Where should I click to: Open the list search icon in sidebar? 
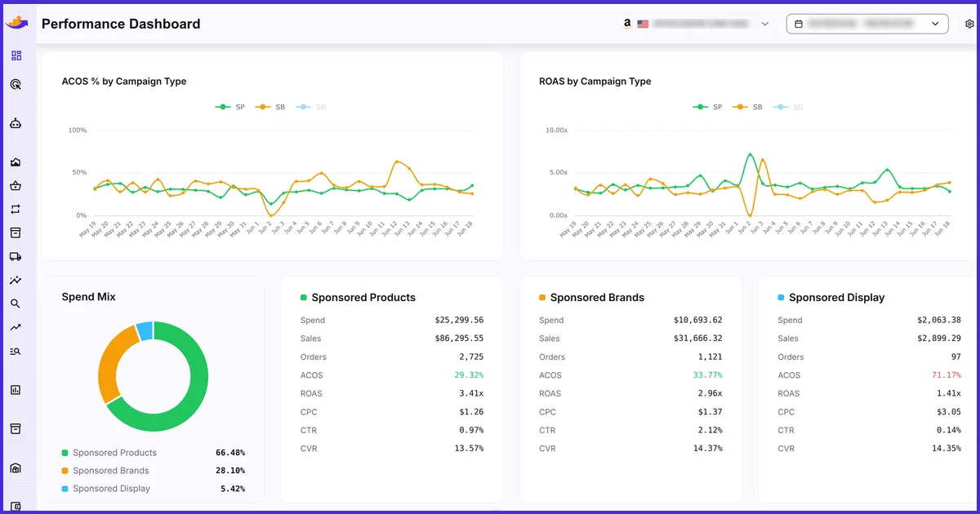16,351
